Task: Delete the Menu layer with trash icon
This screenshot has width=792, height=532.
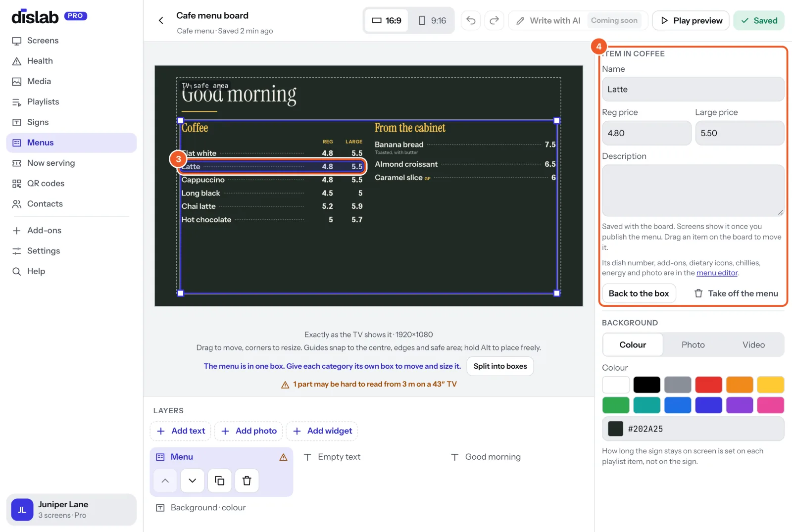Action: [247, 481]
